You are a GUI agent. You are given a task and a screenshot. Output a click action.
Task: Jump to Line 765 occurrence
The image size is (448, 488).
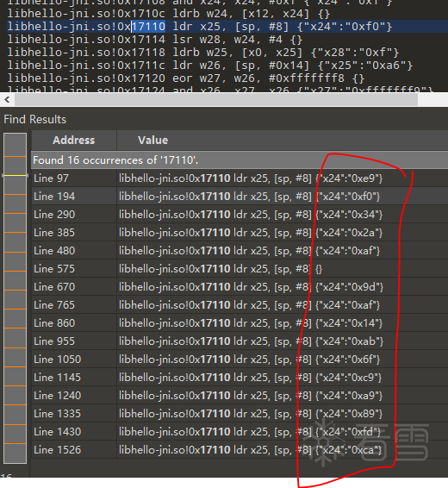click(x=240, y=304)
